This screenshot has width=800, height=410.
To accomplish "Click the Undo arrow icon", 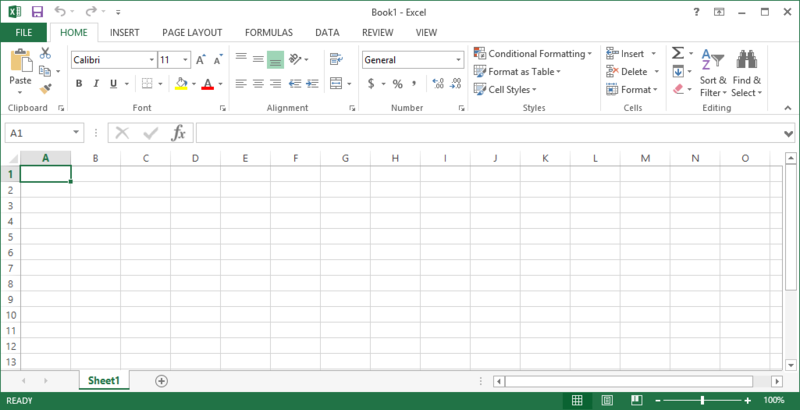I will pyautogui.click(x=60, y=11).
